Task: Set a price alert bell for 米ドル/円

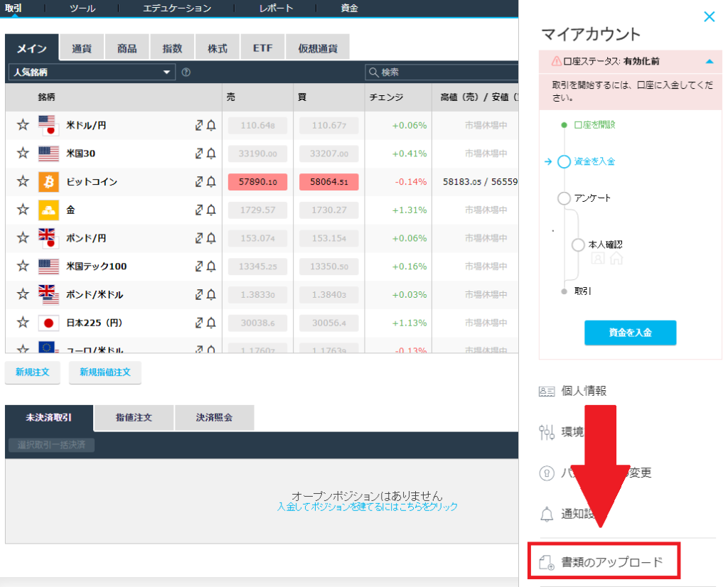Action: click(x=211, y=125)
